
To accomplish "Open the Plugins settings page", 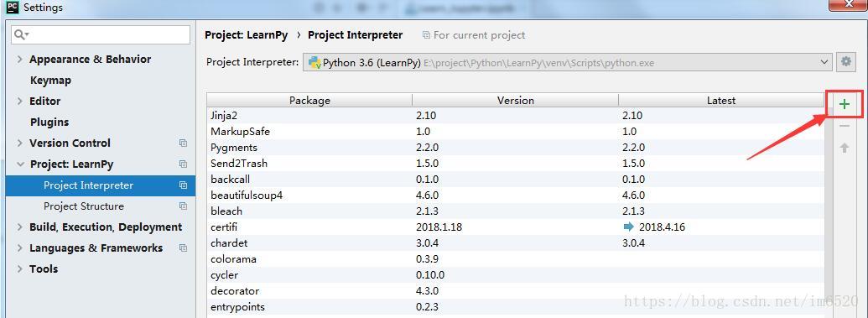I will [49, 122].
